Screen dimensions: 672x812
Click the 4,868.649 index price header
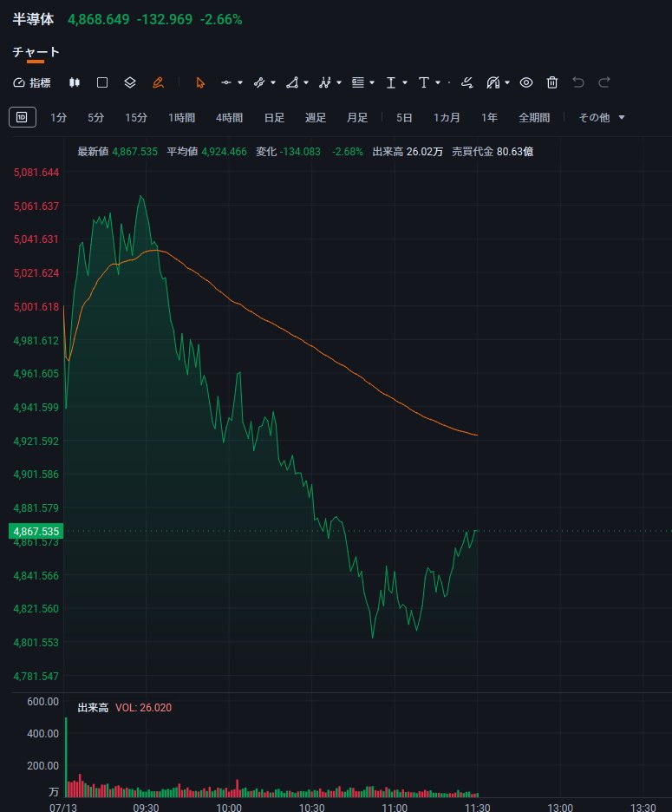98,19
